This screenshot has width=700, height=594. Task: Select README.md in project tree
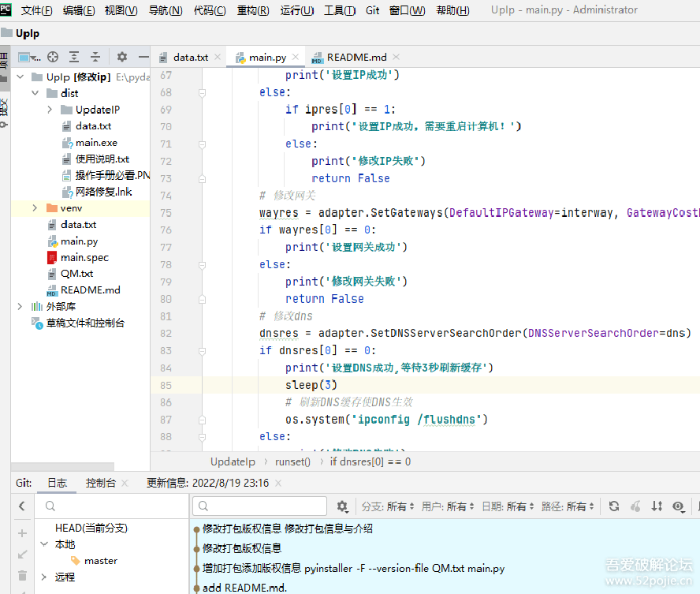point(90,290)
